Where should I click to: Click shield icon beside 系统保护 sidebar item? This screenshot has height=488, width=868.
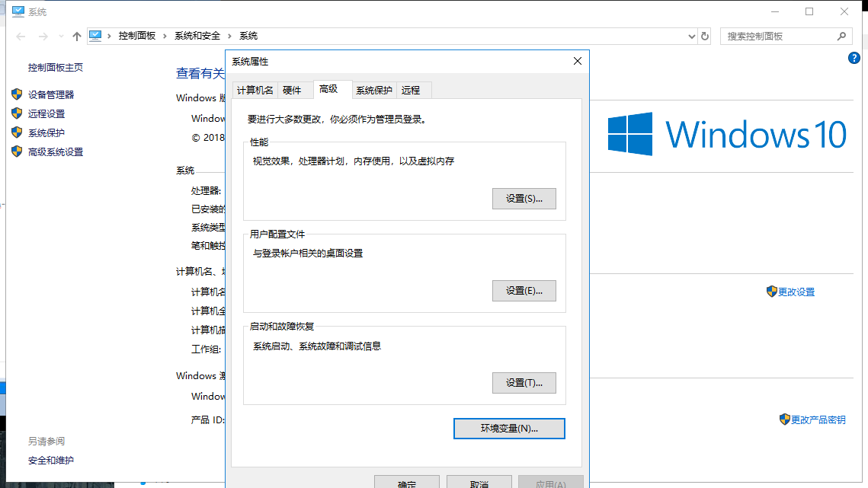point(18,132)
